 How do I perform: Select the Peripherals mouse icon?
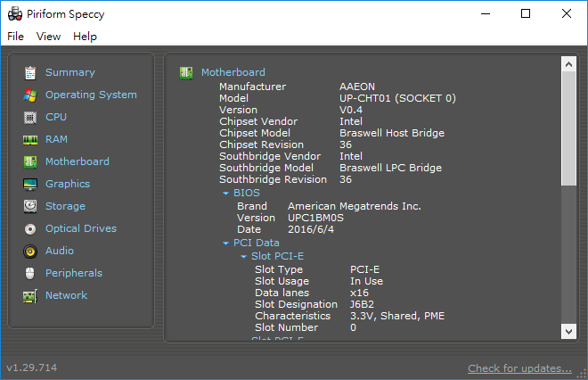[30, 273]
